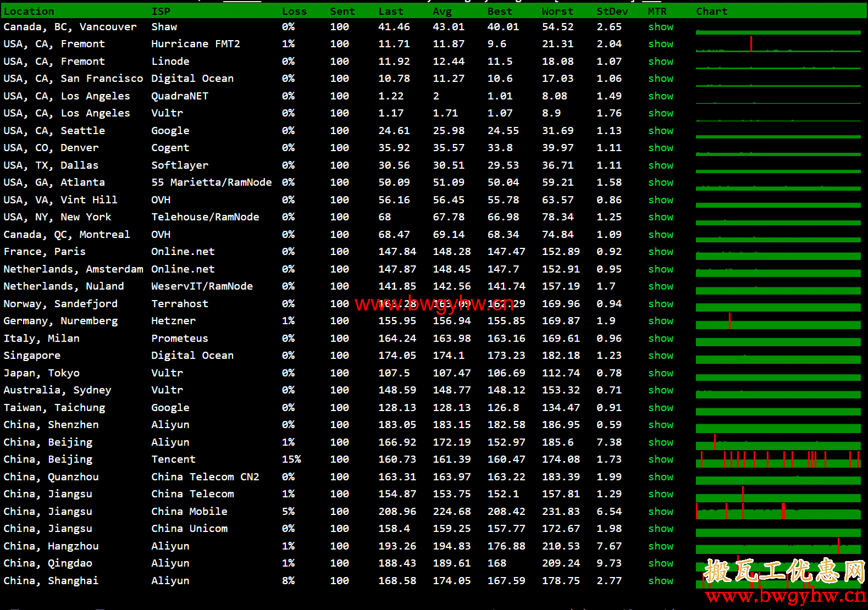868x610 pixels.
Task: Click show for Beijing Tencent row
Action: click(x=660, y=459)
